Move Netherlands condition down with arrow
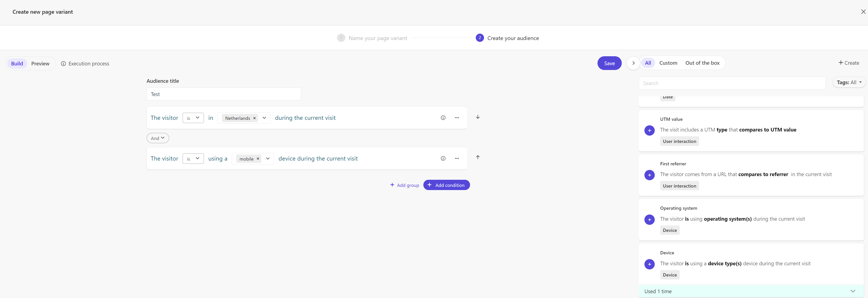 (x=477, y=117)
